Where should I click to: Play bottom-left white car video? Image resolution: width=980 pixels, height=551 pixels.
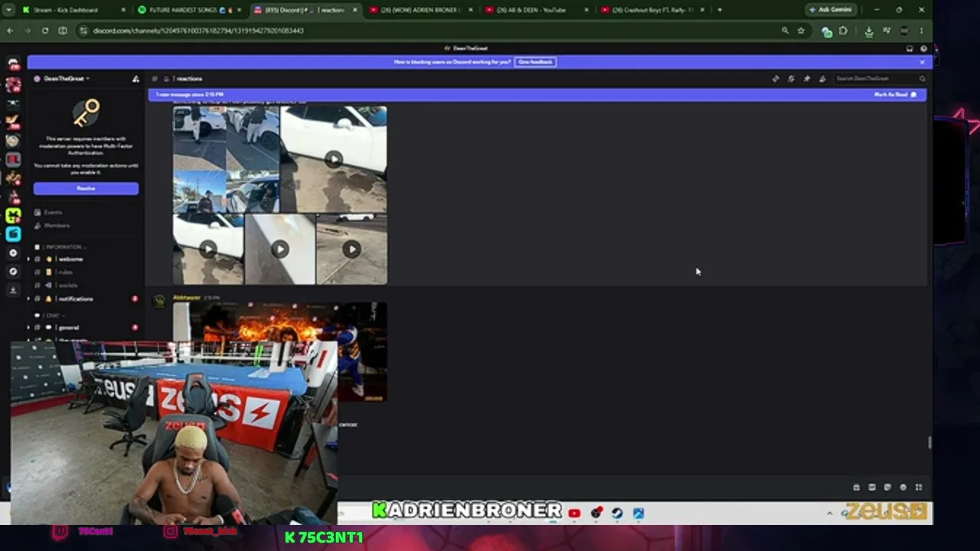(x=207, y=249)
